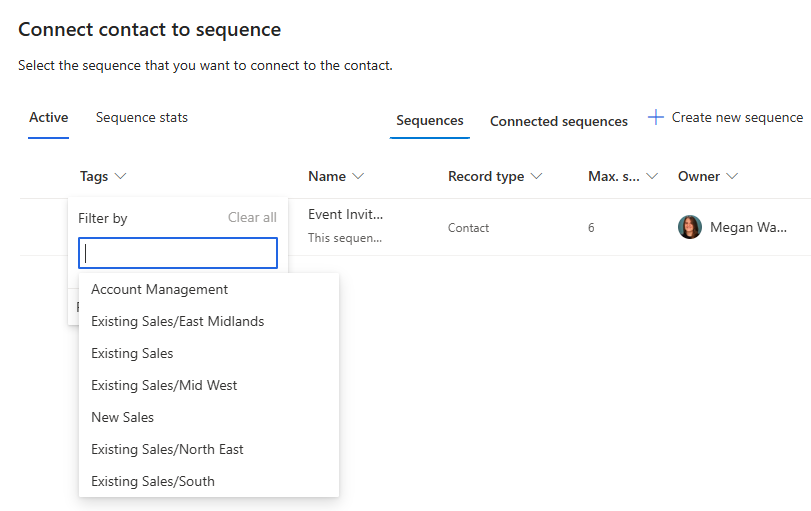
Task: Open the Owner column chevron
Action: (732, 177)
